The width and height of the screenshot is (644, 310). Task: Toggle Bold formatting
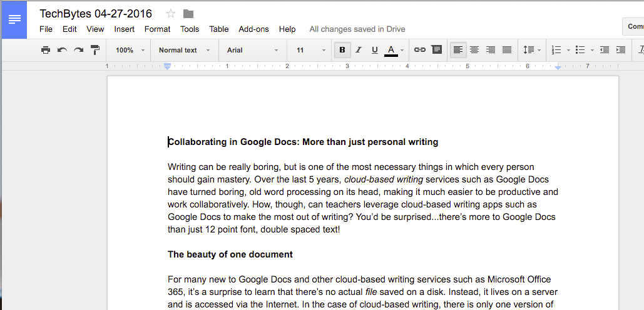pos(342,50)
